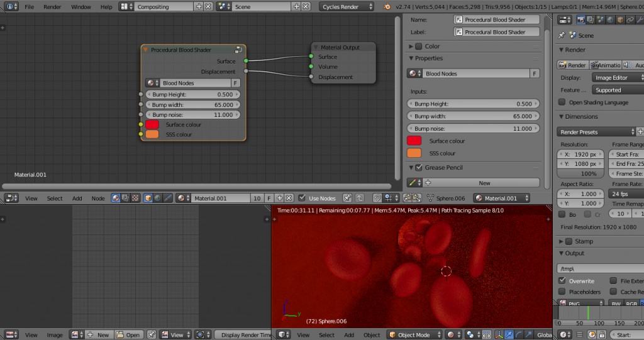Viewport: 644px width, 340px height.
Task: Open the Object Mode dropdown
Action: click(415, 335)
